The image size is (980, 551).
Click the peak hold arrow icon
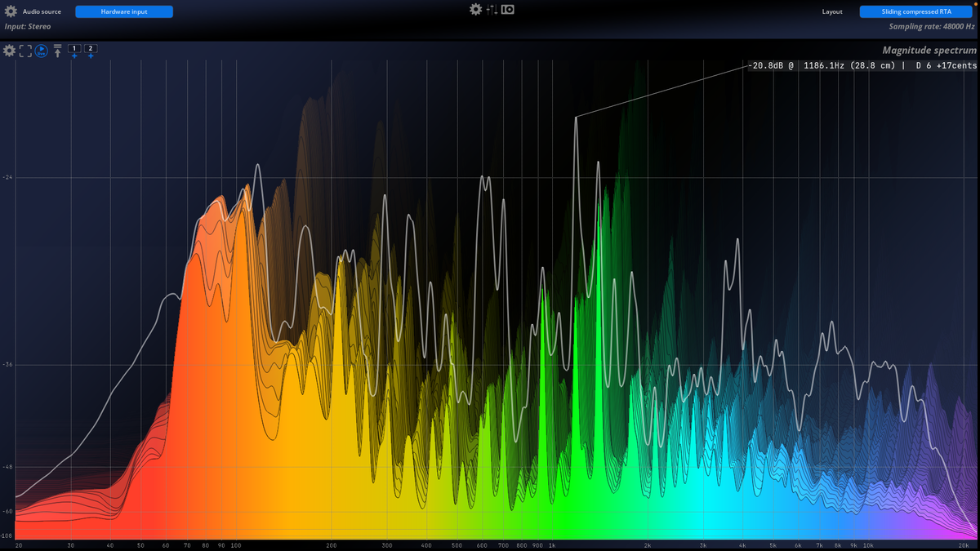click(58, 51)
